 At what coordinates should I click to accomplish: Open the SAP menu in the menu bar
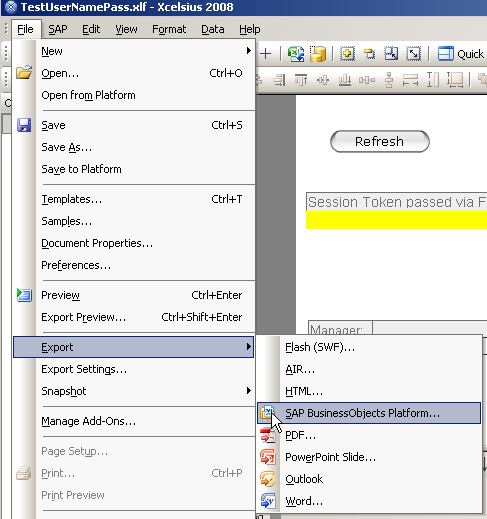click(58, 29)
